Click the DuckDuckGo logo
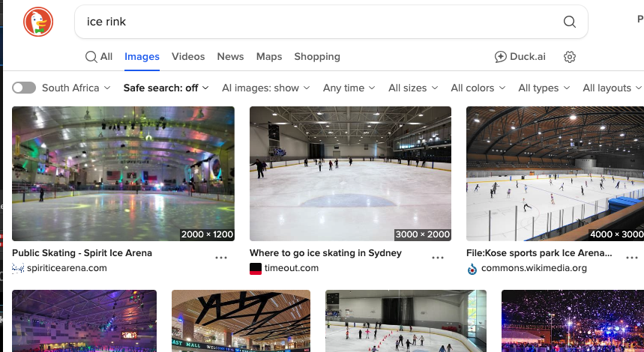Viewport: 644px width, 352px height. (38, 22)
